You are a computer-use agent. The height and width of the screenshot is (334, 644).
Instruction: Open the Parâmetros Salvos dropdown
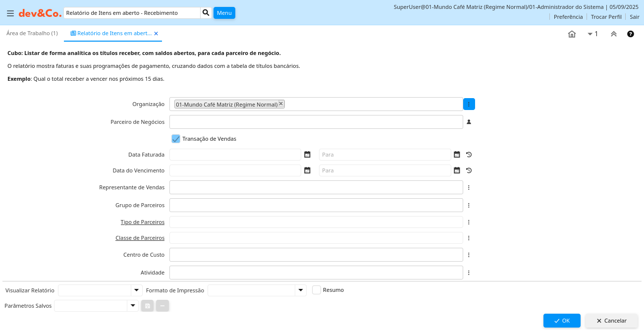click(132, 306)
